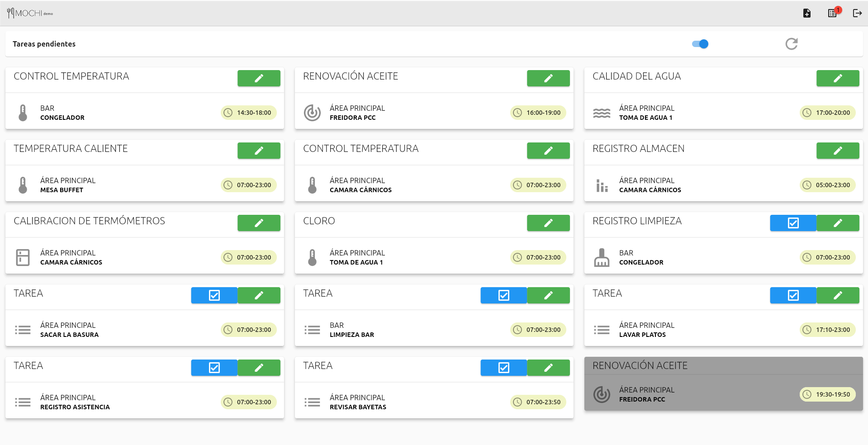This screenshot has width=868, height=445.
Task: Select the greyed Renovación Aceite 19:30 card
Action: coord(723,384)
